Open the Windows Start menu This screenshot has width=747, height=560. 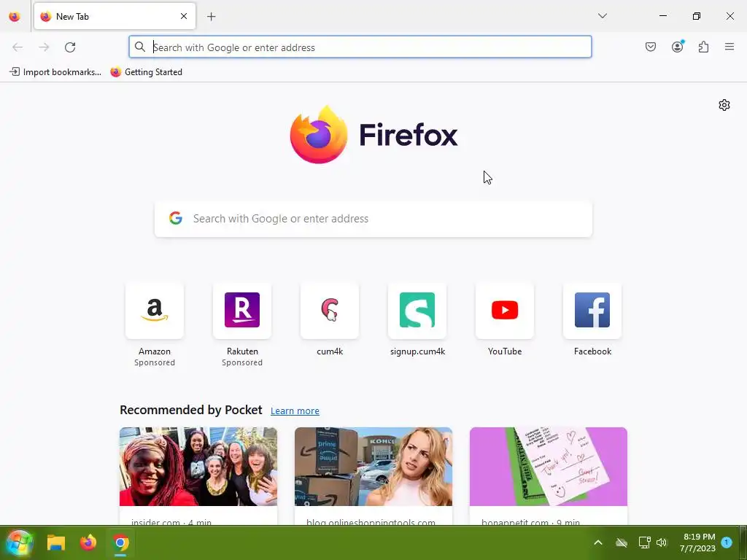[x=19, y=542]
